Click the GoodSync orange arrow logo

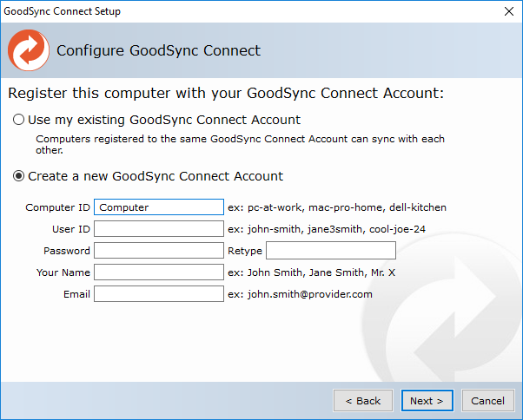[29, 51]
